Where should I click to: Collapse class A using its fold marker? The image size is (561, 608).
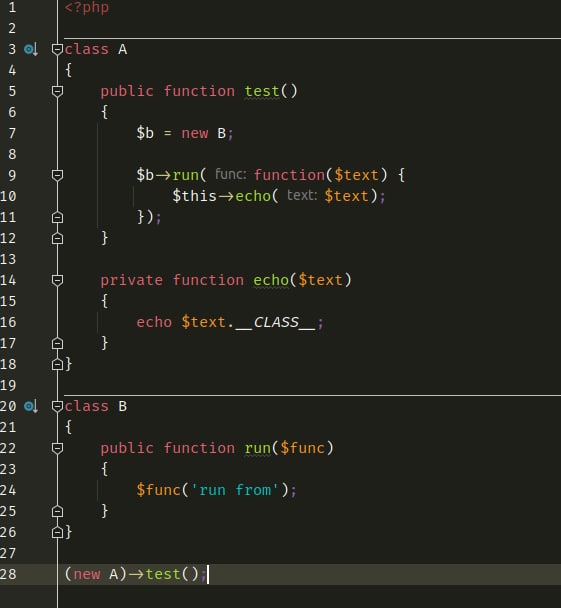pyautogui.click(x=57, y=49)
